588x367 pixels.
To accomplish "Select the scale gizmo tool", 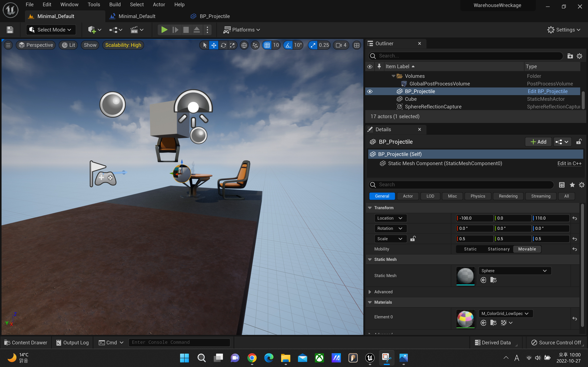I will tap(233, 45).
